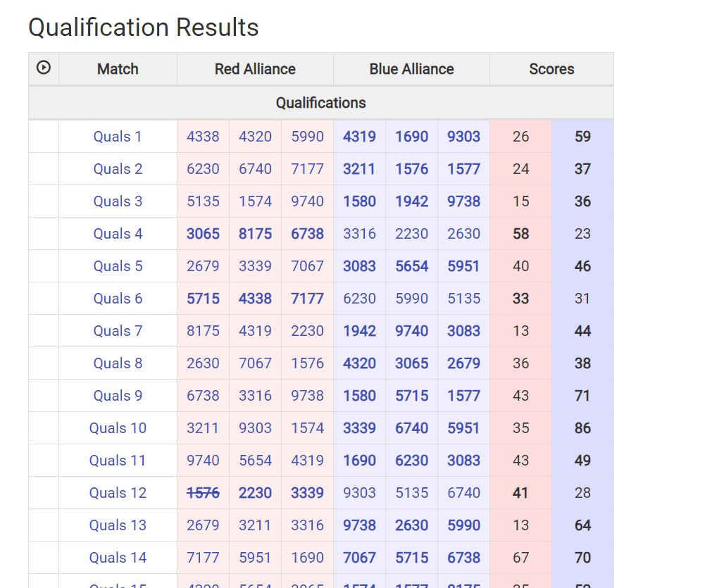The image size is (705, 588).
Task: Click the play video icon in table header
Action: coord(44,68)
